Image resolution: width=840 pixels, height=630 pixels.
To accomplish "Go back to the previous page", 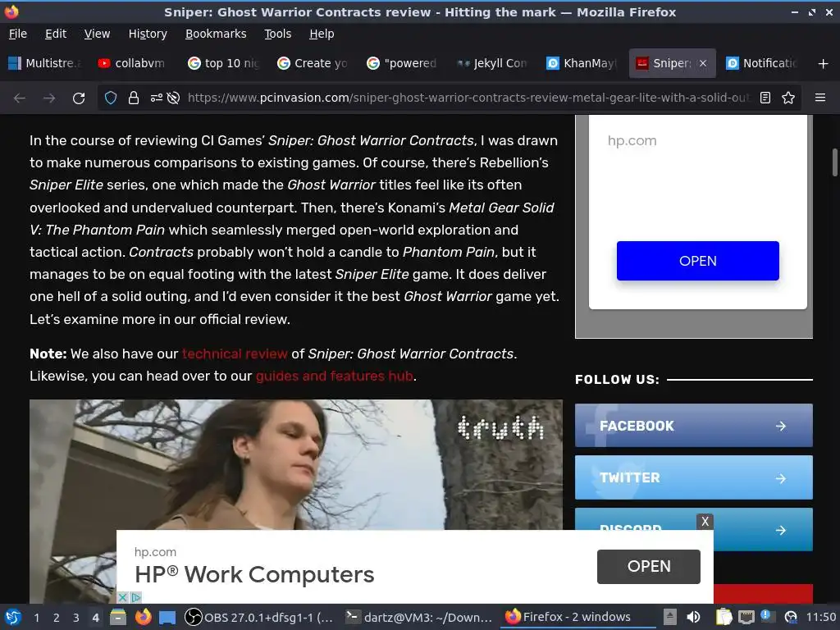I will 20,98.
